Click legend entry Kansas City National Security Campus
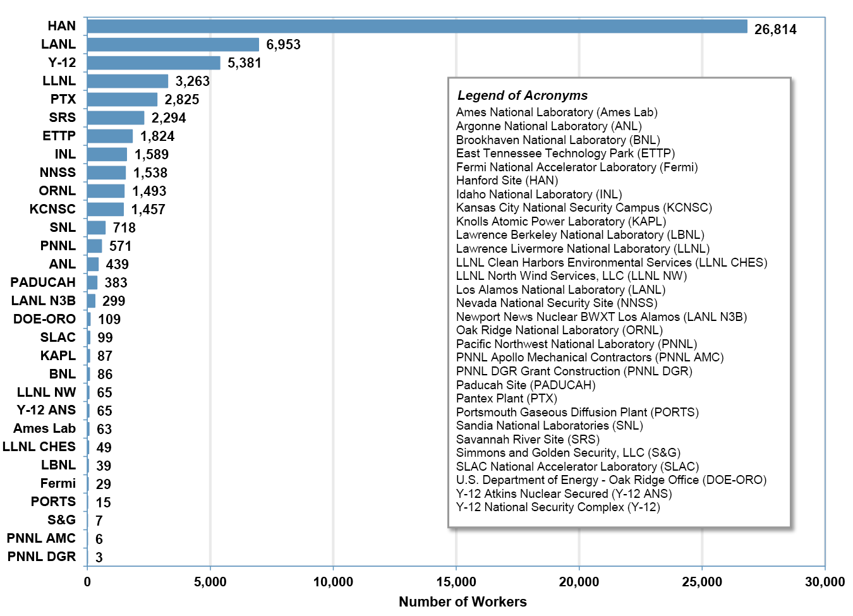 [x=584, y=208]
